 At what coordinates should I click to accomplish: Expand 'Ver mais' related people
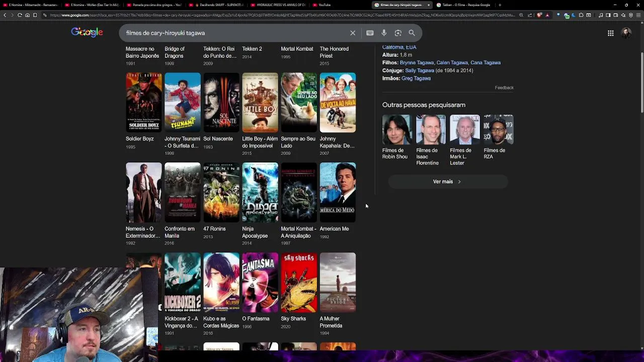tap(447, 182)
